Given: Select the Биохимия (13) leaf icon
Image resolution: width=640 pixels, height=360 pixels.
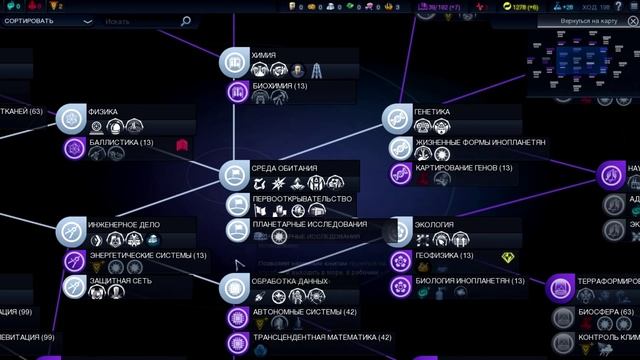Looking at the screenshot, I should [x=238, y=92].
